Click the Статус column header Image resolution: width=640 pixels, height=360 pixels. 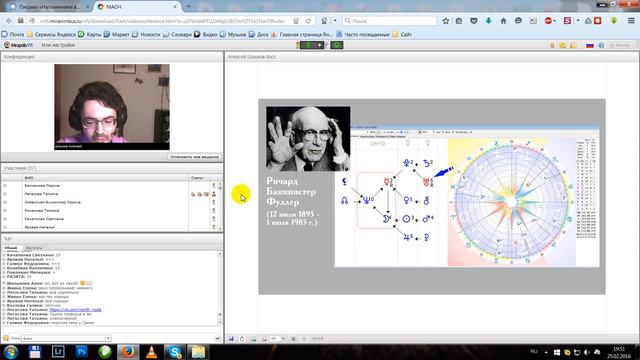tap(197, 178)
